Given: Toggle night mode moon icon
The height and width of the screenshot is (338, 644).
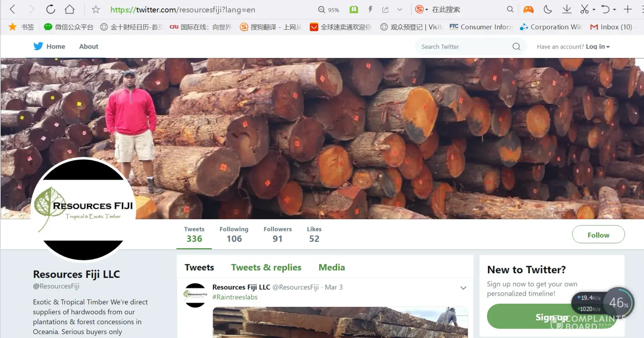Looking at the screenshot, I should click(547, 10).
